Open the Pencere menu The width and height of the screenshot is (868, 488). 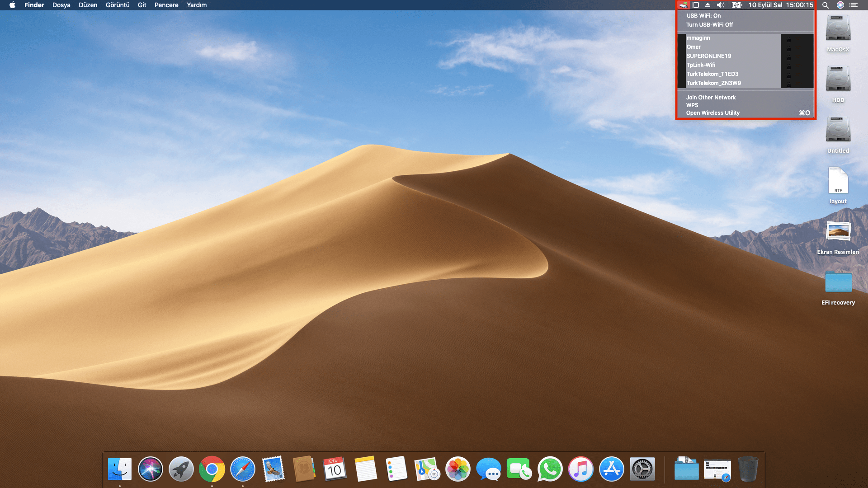click(x=166, y=5)
